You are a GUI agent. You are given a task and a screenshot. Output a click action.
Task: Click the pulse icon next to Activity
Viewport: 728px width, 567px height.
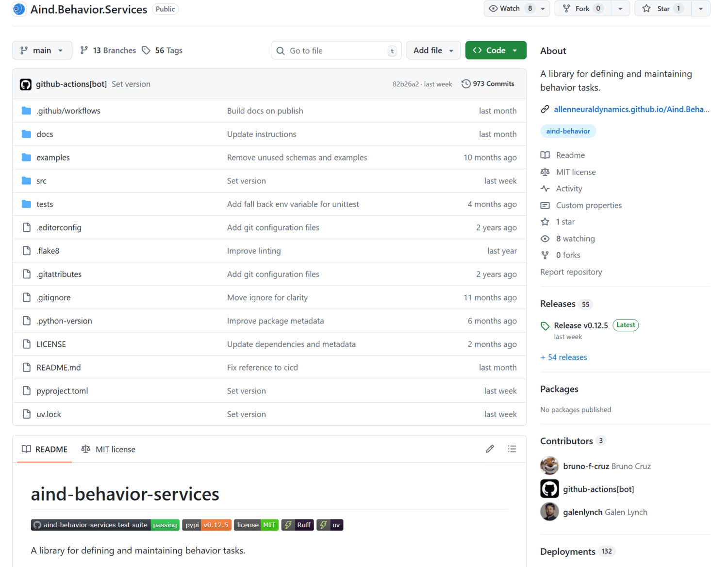pos(545,188)
